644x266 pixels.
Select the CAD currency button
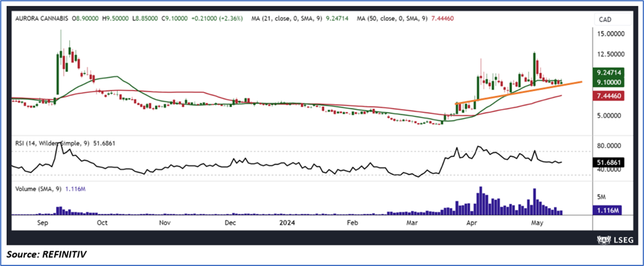point(613,19)
